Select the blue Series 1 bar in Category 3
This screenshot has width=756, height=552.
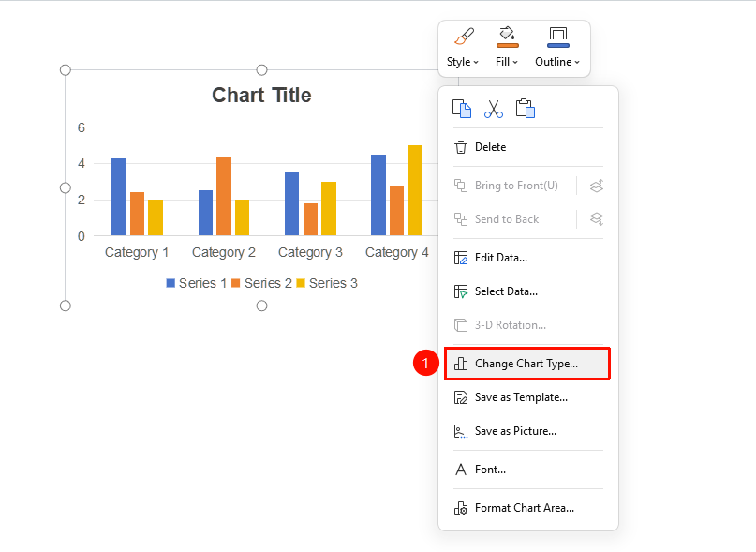point(291,204)
